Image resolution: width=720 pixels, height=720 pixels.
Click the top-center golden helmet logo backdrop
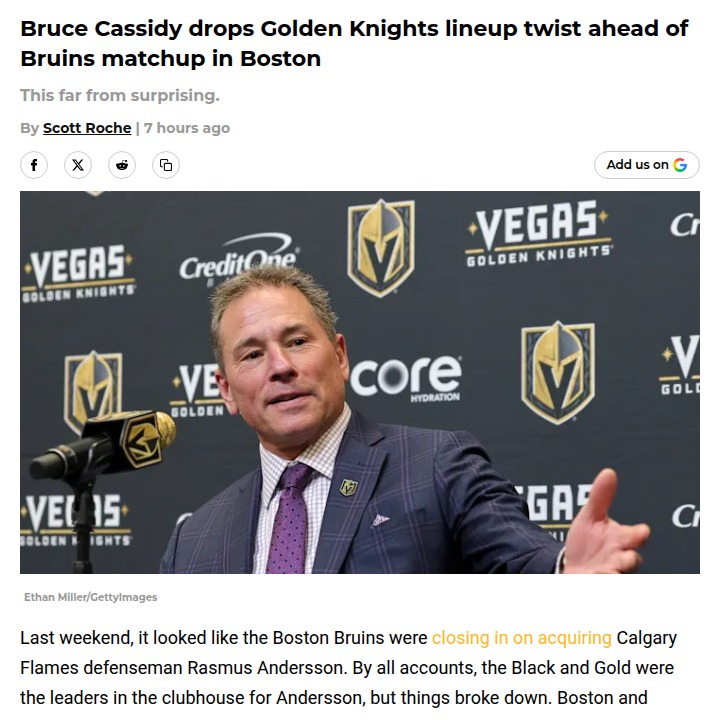click(x=380, y=246)
